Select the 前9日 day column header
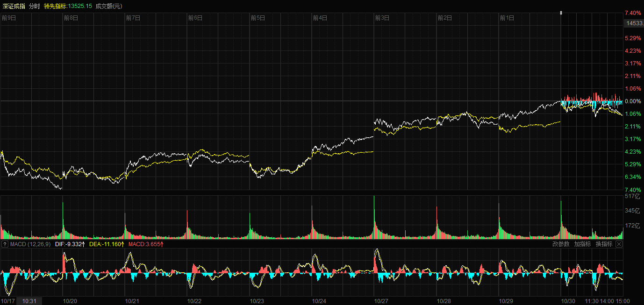644x305 pixels. pos(9,18)
